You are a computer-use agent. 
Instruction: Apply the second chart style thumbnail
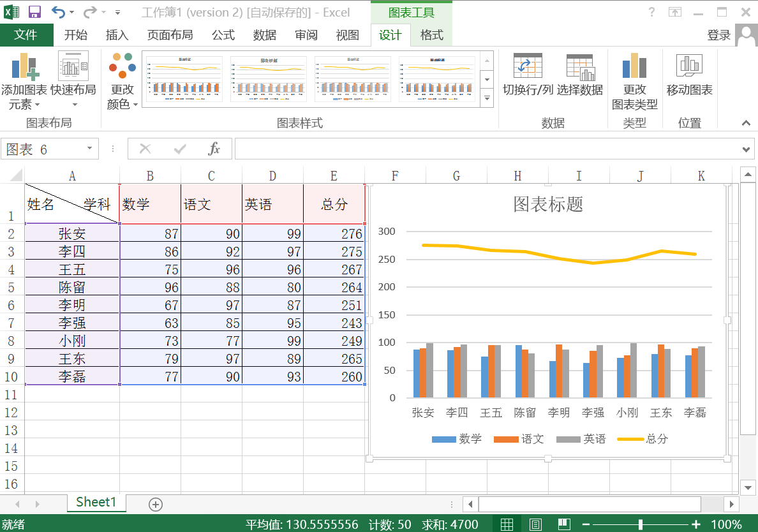point(268,78)
